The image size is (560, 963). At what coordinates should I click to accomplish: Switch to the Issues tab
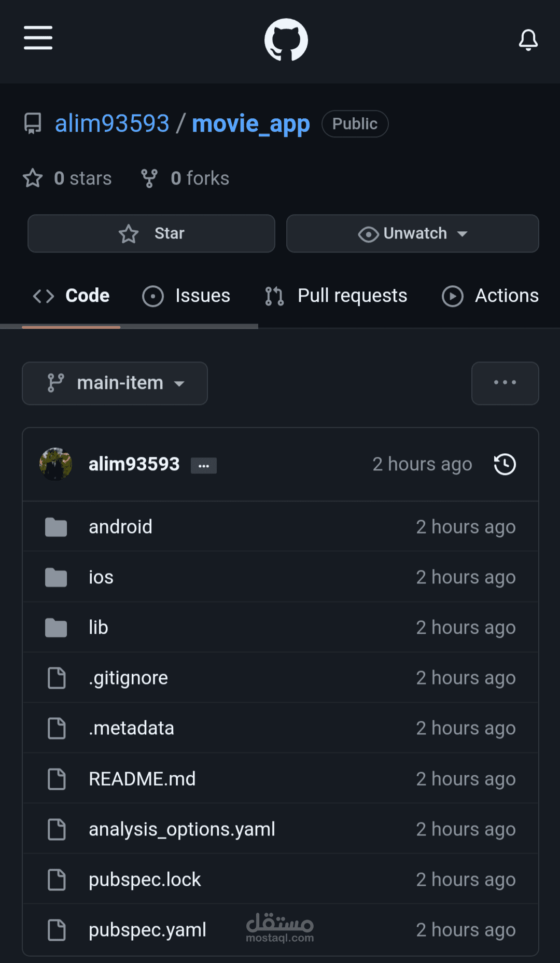tap(186, 296)
